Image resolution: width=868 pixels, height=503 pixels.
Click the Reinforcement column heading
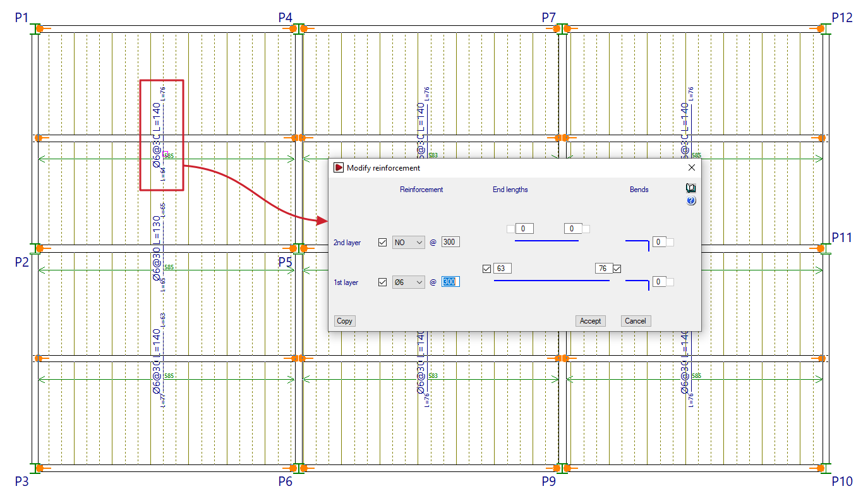pos(421,190)
